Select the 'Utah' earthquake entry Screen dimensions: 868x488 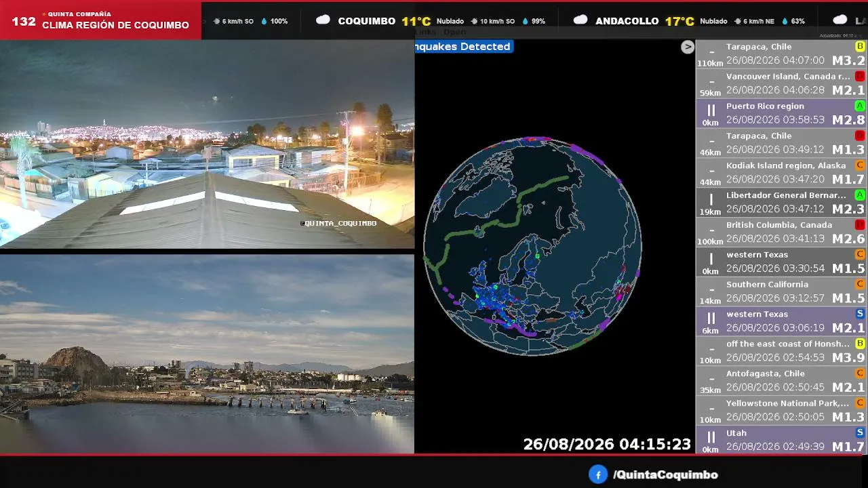coord(781,440)
